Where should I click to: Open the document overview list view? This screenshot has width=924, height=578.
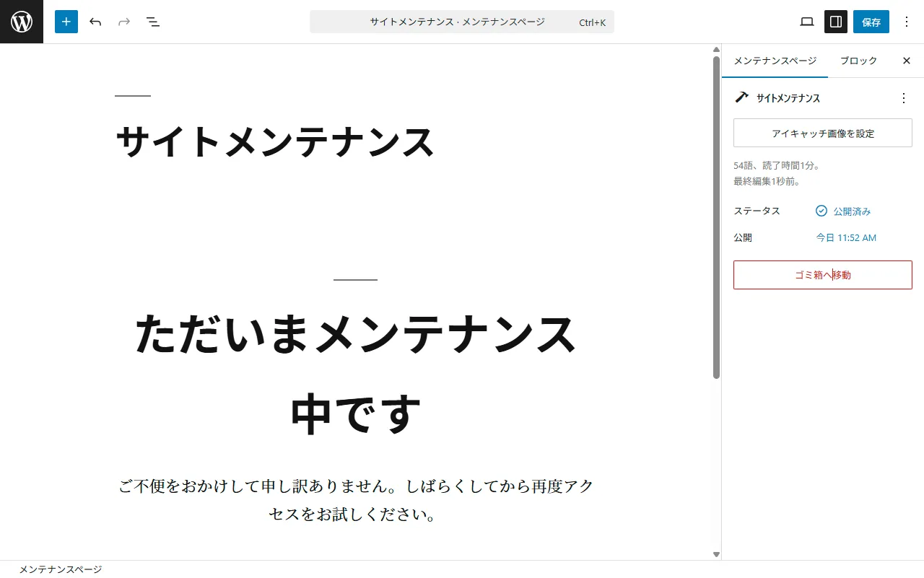(x=153, y=22)
